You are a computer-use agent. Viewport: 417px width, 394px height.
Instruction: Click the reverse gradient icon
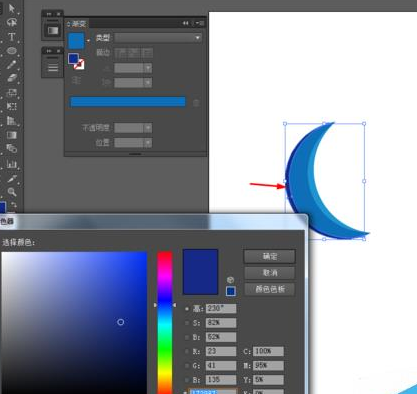tap(76, 80)
